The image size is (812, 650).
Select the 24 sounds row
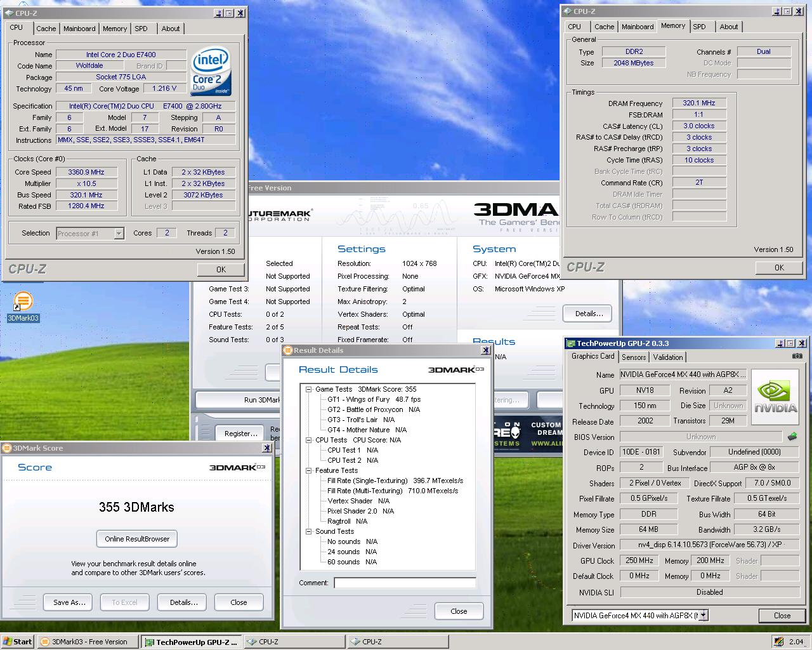coord(352,552)
